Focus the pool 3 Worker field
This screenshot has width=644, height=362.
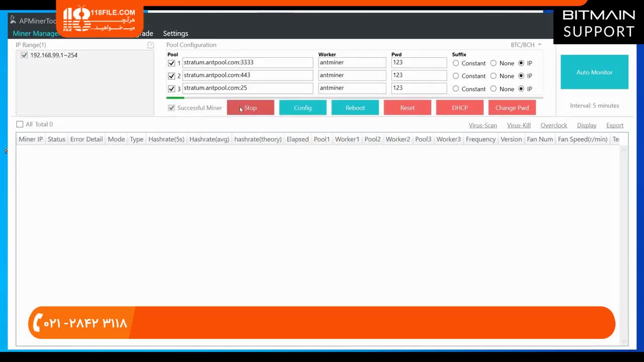[x=352, y=88]
